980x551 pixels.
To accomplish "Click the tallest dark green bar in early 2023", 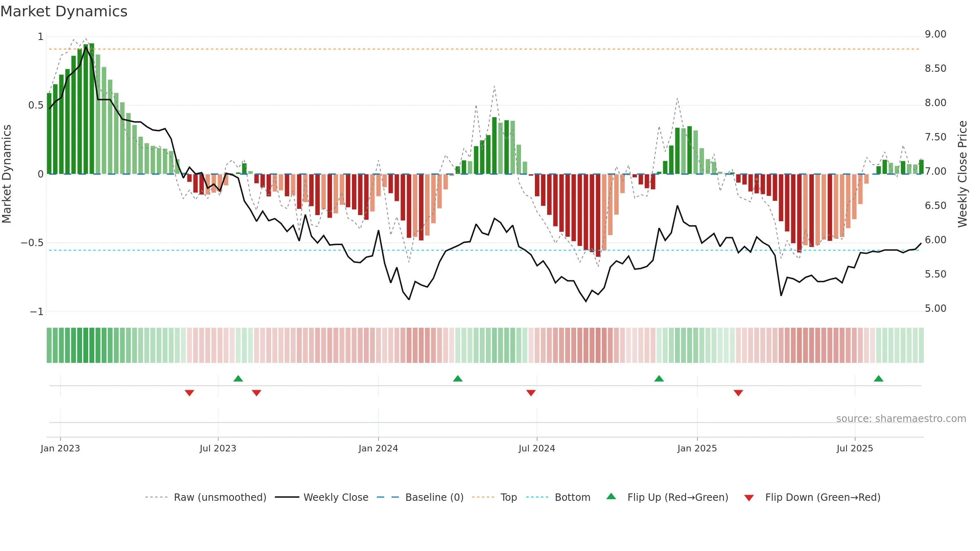I will 92,109.
